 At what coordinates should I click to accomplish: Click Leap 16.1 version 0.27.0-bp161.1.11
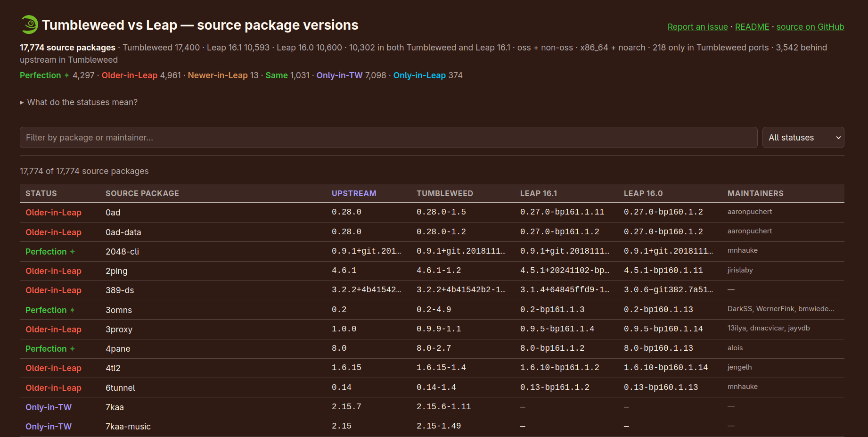[x=562, y=212]
